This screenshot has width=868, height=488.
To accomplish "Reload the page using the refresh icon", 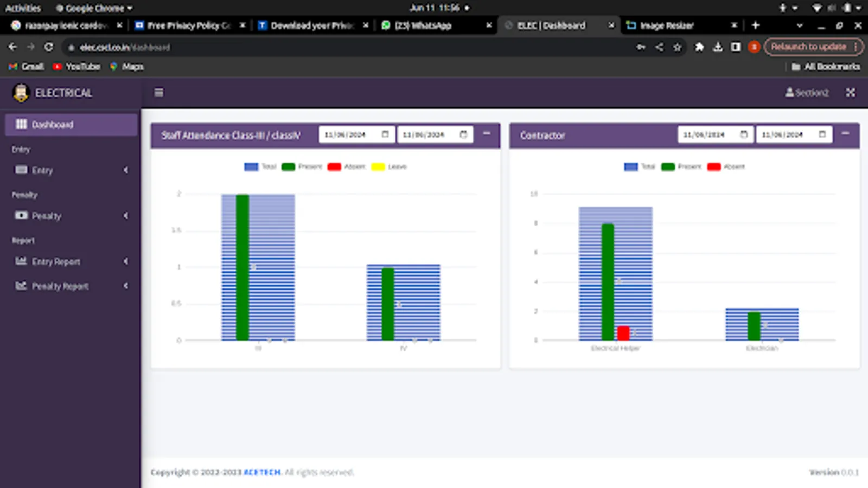I will click(49, 47).
